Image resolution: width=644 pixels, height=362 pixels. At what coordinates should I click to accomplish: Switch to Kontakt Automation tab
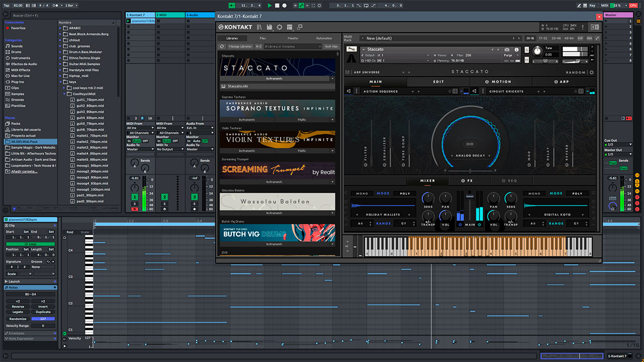324,38
